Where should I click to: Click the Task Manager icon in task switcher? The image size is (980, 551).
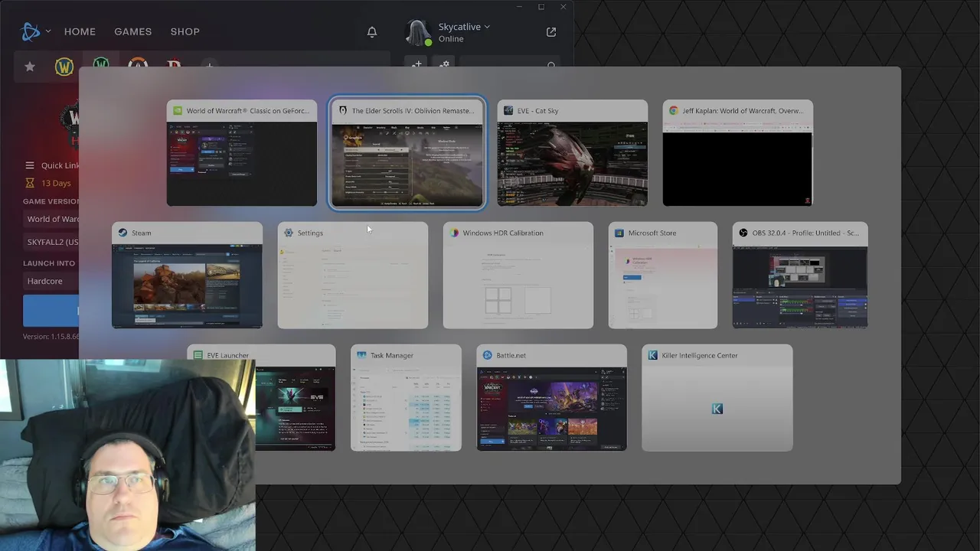click(361, 356)
